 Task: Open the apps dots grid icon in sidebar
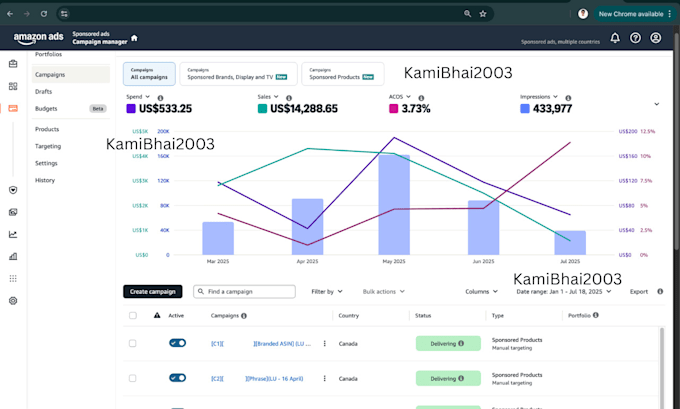13,278
